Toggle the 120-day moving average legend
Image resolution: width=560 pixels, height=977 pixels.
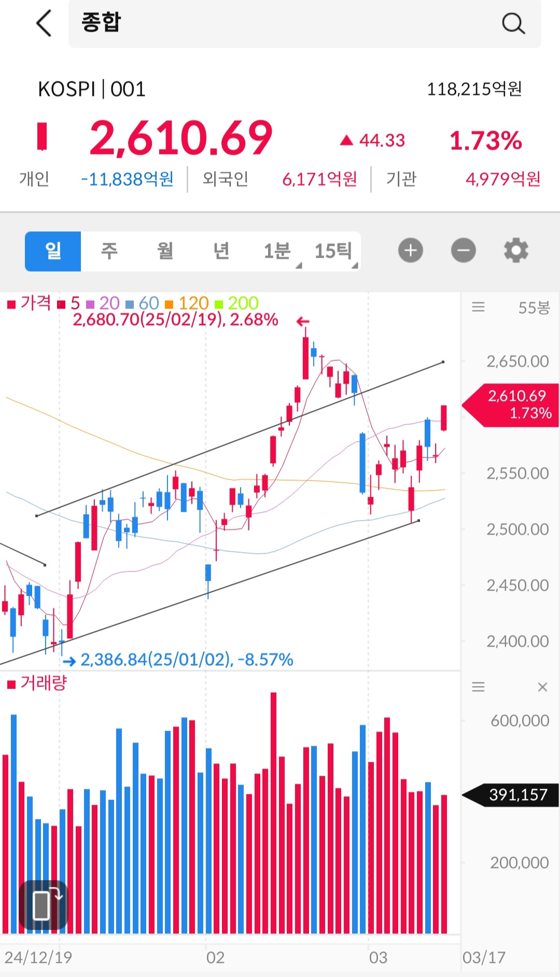[187, 303]
